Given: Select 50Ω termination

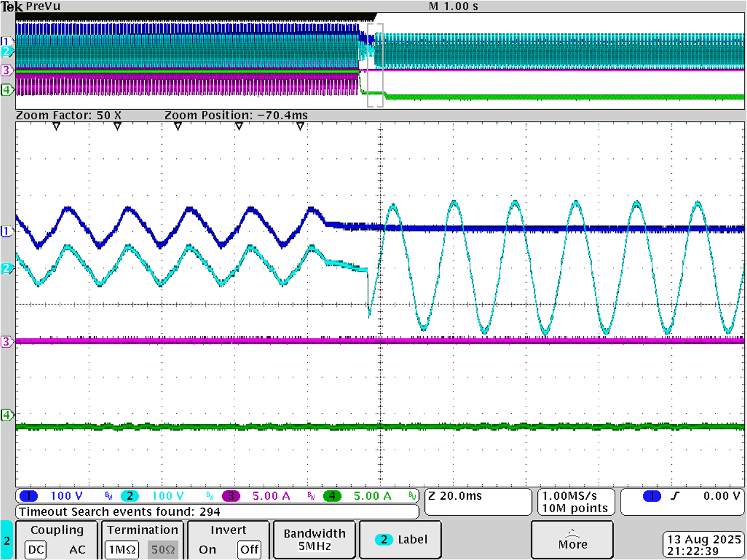Looking at the screenshot, I should [x=163, y=549].
